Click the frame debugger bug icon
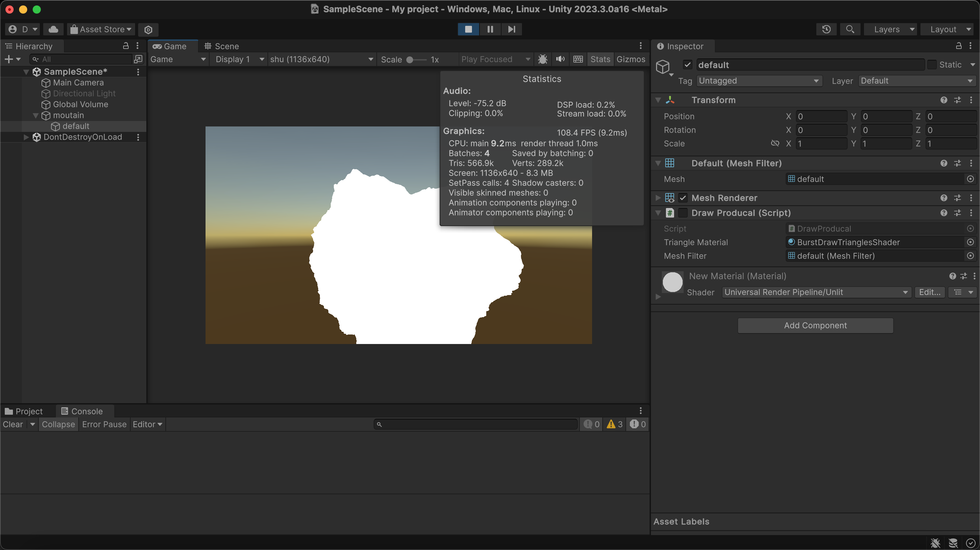Screen dimensions: 980x550 (542, 59)
